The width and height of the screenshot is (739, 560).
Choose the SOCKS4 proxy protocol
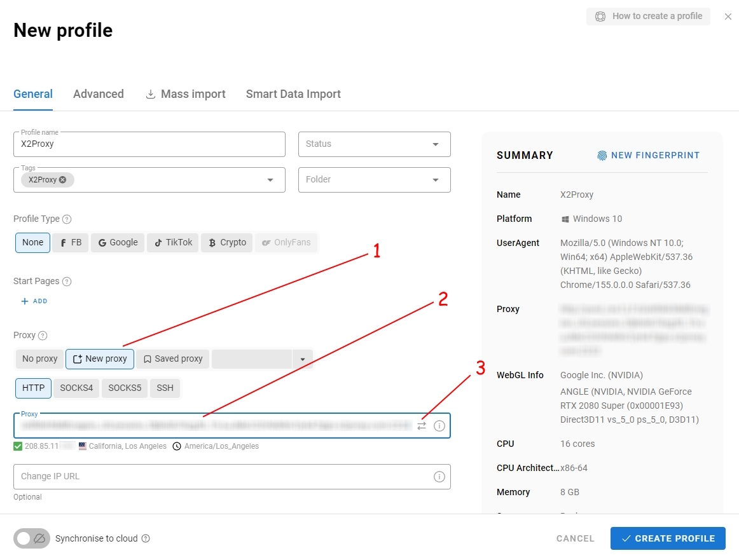[x=76, y=388]
